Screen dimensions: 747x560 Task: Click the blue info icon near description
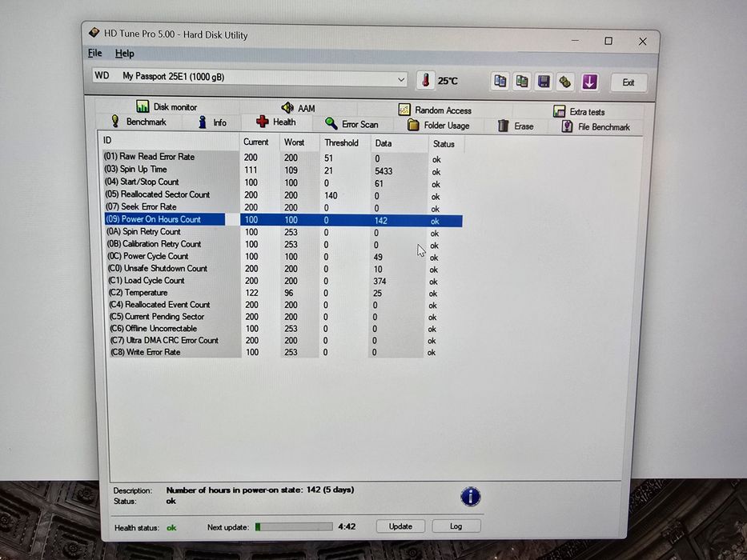coord(471,497)
